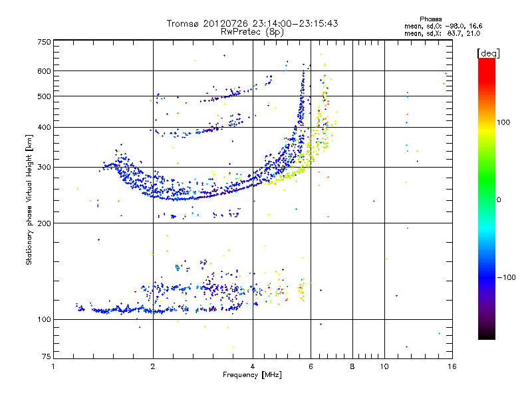
Task: Click the colorbar label '100'
Action: pos(503,122)
